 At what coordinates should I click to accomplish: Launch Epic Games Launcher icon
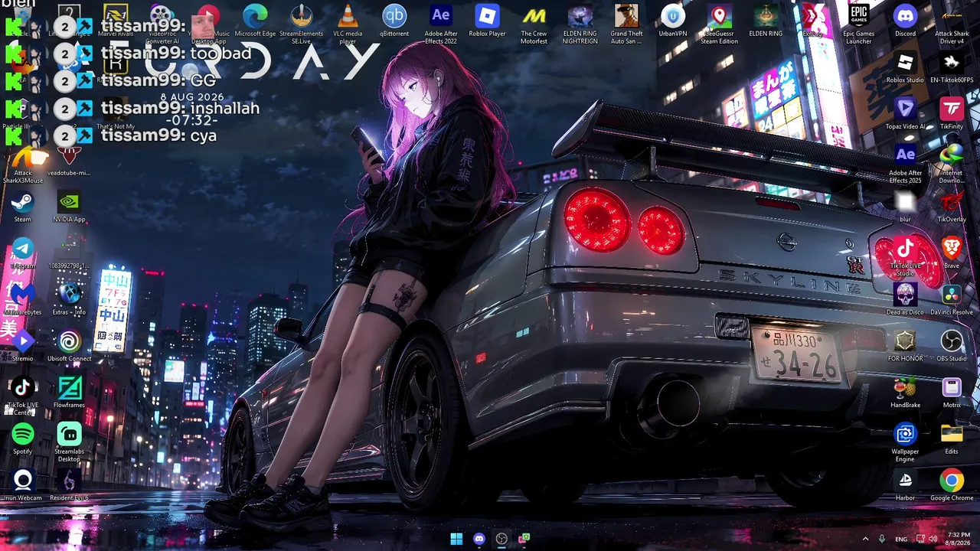(859, 24)
